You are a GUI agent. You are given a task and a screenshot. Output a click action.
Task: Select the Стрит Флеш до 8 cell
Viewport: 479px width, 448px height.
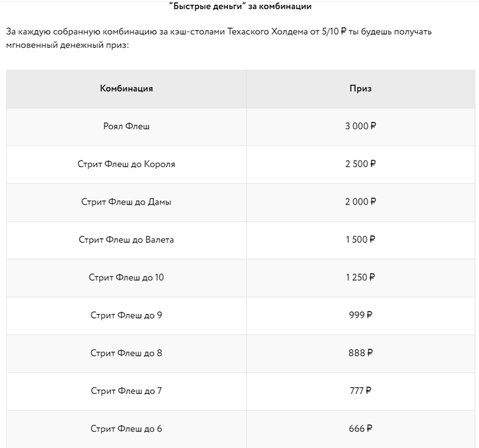(127, 353)
